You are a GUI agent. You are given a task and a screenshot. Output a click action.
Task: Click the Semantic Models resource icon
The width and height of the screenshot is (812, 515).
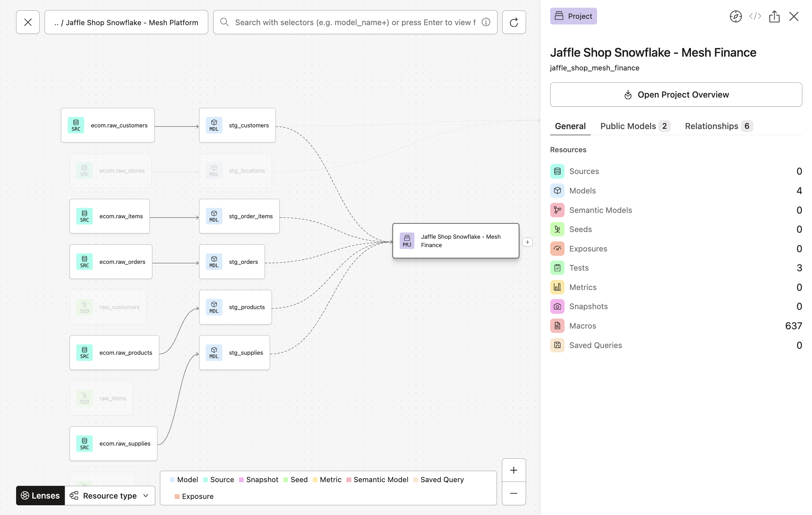tap(557, 210)
